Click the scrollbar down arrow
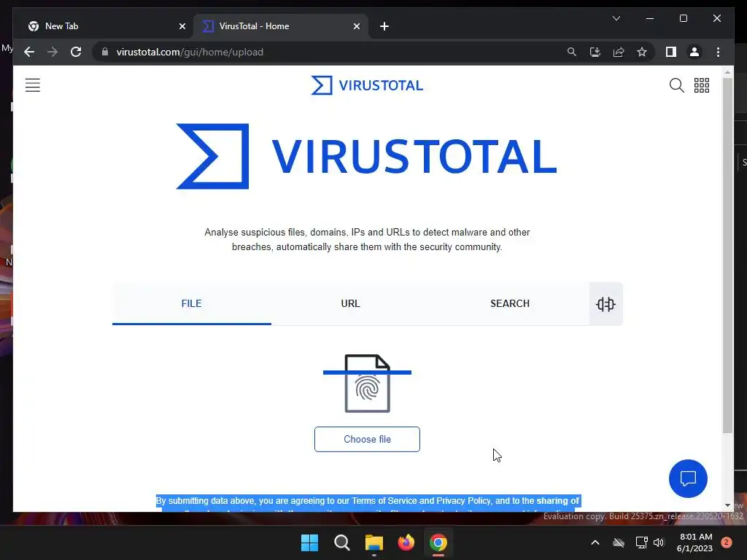 tap(727, 505)
